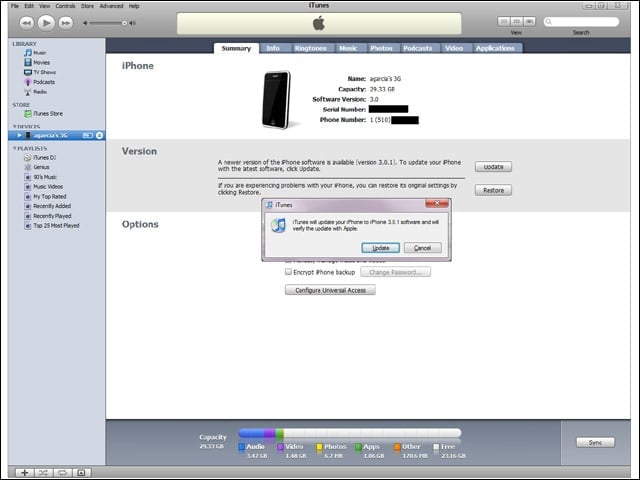The width and height of the screenshot is (640, 480).
Task: Open the File menu
Action: pyautogui.click(x=15, y=6)
